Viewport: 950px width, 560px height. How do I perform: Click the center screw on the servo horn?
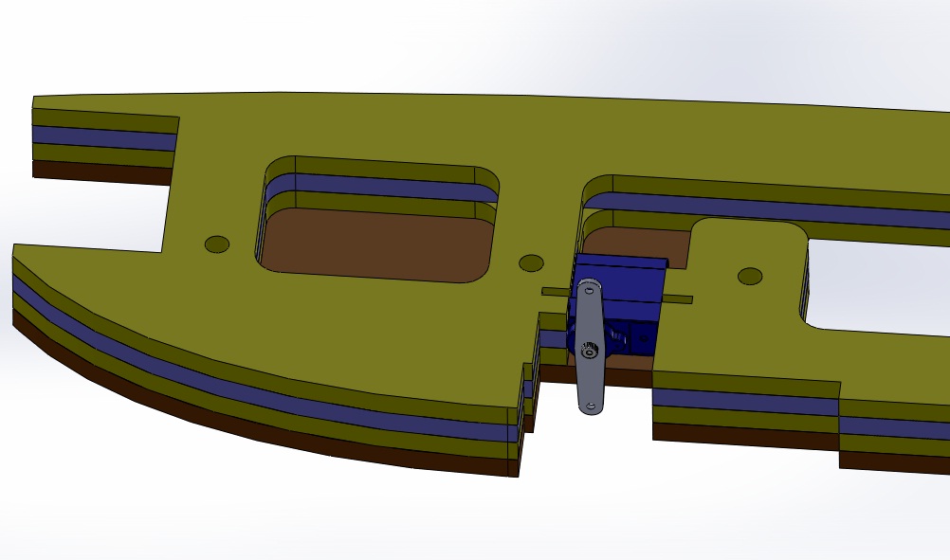[590, 352]
